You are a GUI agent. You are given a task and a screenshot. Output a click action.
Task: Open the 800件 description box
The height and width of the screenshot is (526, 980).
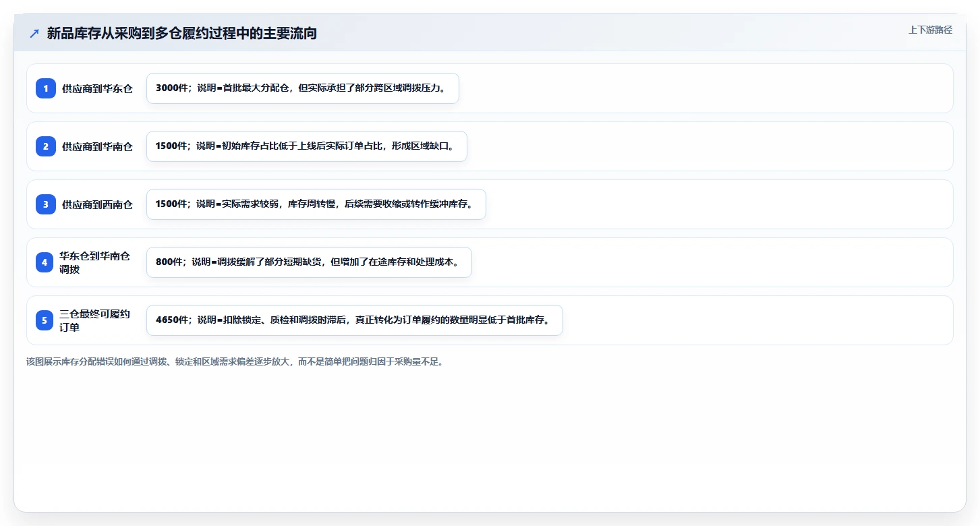click(x=309, y=262)
